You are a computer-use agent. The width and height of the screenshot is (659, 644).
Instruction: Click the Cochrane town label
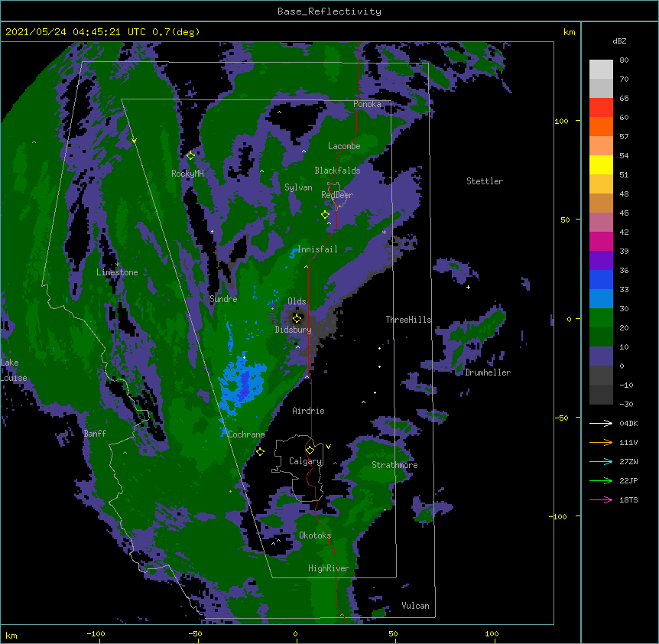pyautogui.click(x=246, y=434)
